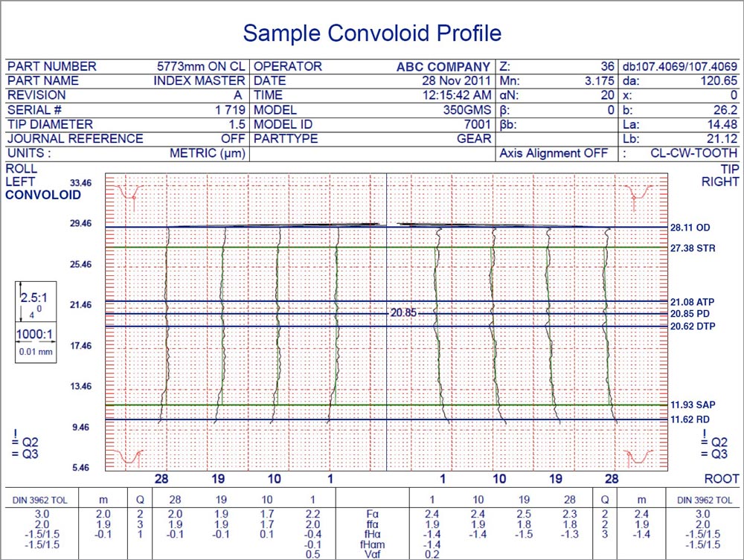Select the Fα value 2.3
744x560 pixels.
point(570,514)
